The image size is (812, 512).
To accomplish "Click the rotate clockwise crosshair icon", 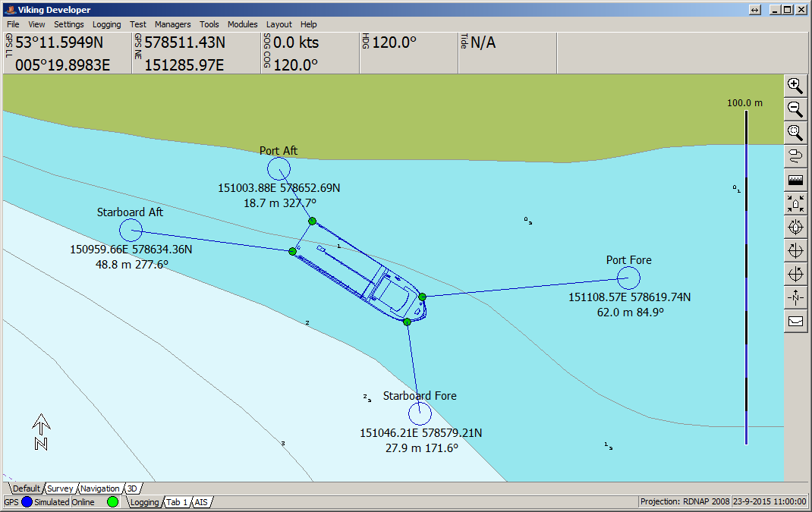I will click(795, 250).
